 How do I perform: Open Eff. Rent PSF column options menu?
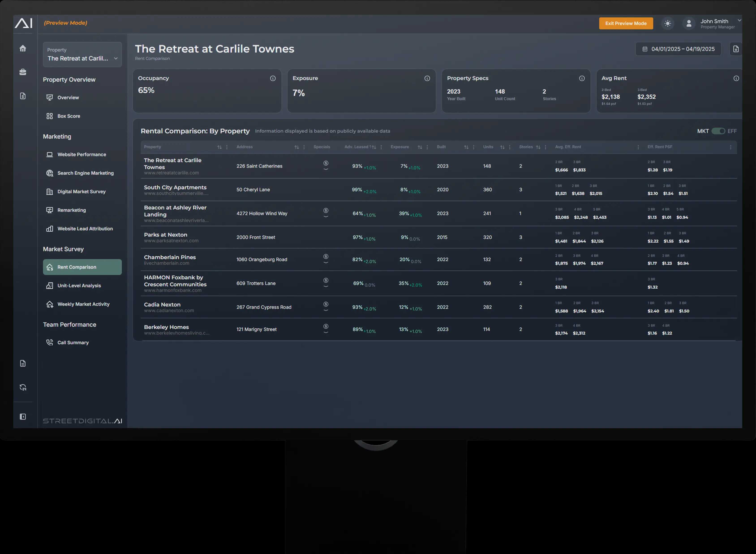point(730,147)
